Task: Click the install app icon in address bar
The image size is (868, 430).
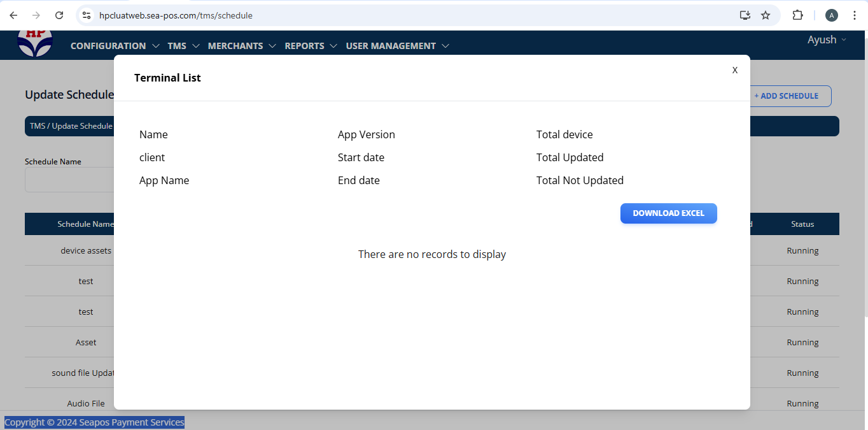Action: point(745,15)
